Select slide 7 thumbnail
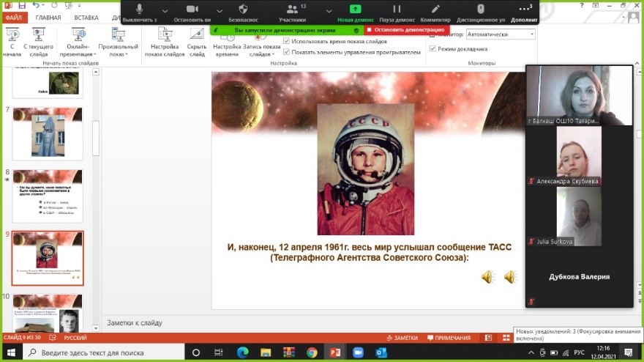 pyautogui.click(x=48, y=133)
